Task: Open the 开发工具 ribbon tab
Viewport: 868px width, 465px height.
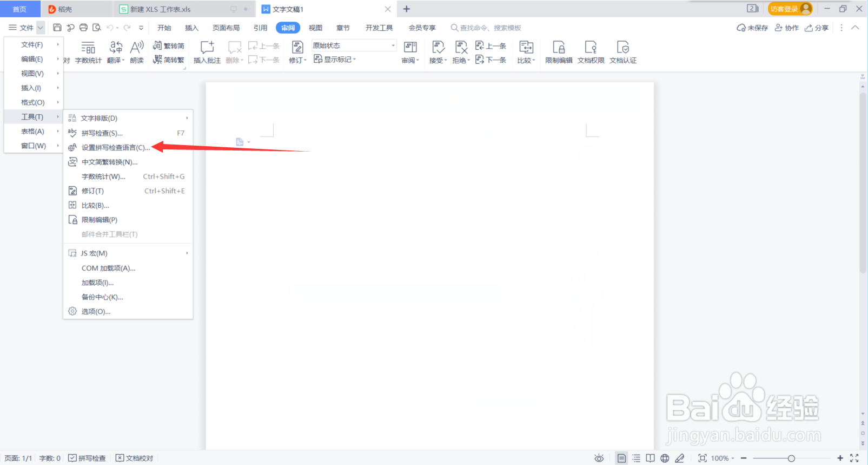Action: 379,28
